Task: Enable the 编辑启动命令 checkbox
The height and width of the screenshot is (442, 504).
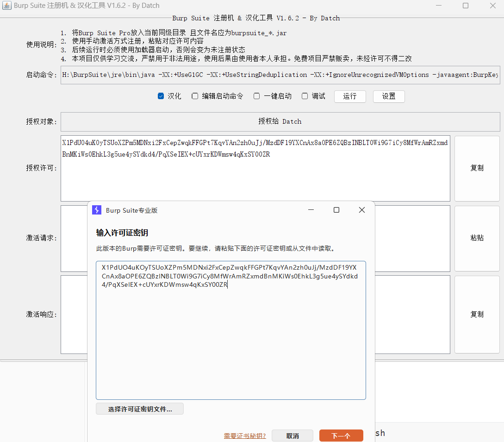Action: point(195,96)
